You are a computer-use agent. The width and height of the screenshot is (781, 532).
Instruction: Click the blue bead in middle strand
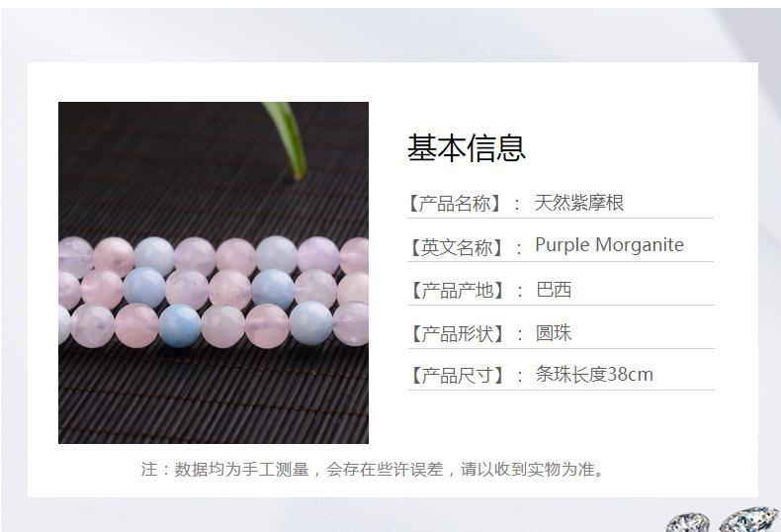pos(144,288)
